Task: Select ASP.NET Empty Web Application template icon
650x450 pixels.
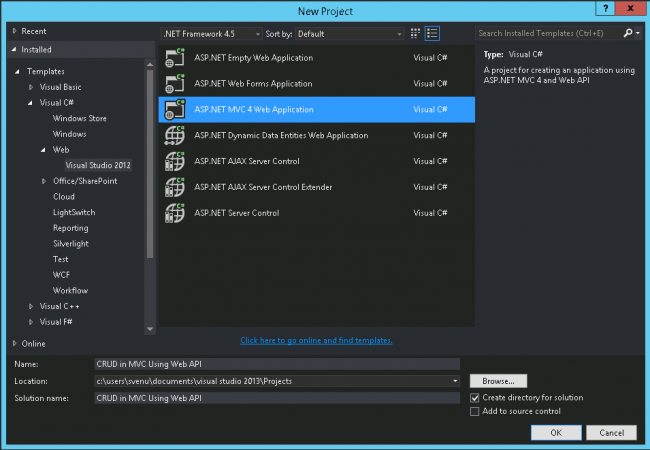Action: point(175,58)
